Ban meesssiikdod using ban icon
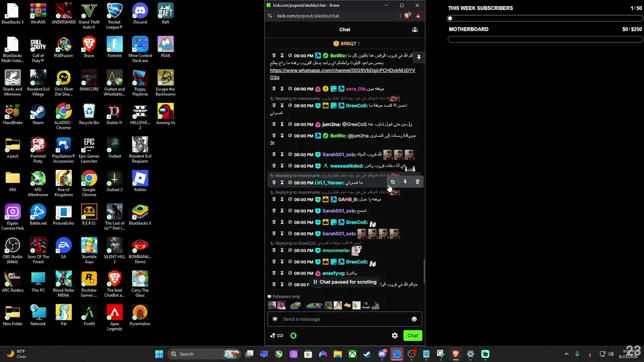Image resolution: width=644 pixels, height=362 pixels. [290, 166]
